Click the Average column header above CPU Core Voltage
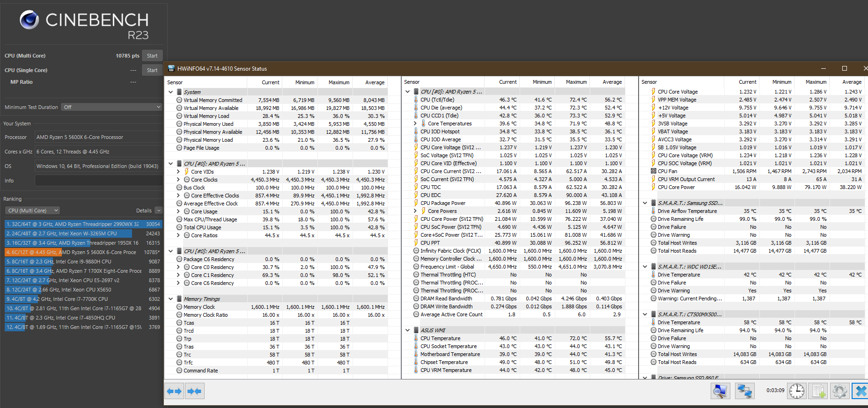Image resolution: width=868 pixels, height=408 pixels. (852, 82)
